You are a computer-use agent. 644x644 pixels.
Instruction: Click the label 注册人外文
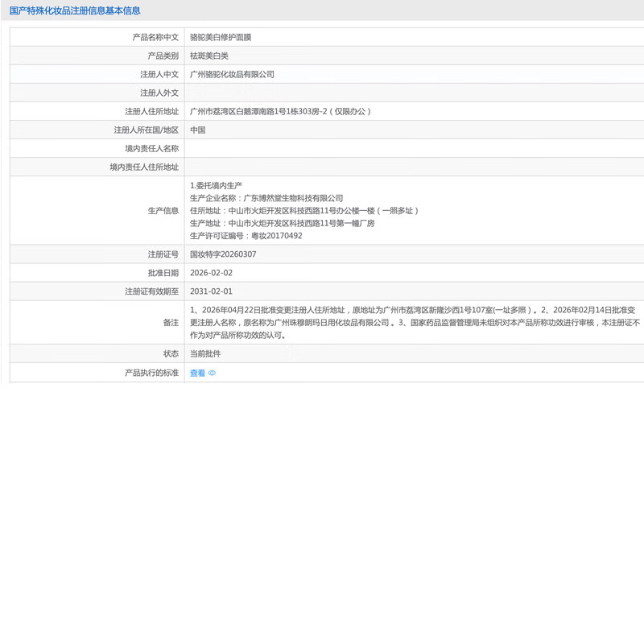159,93
